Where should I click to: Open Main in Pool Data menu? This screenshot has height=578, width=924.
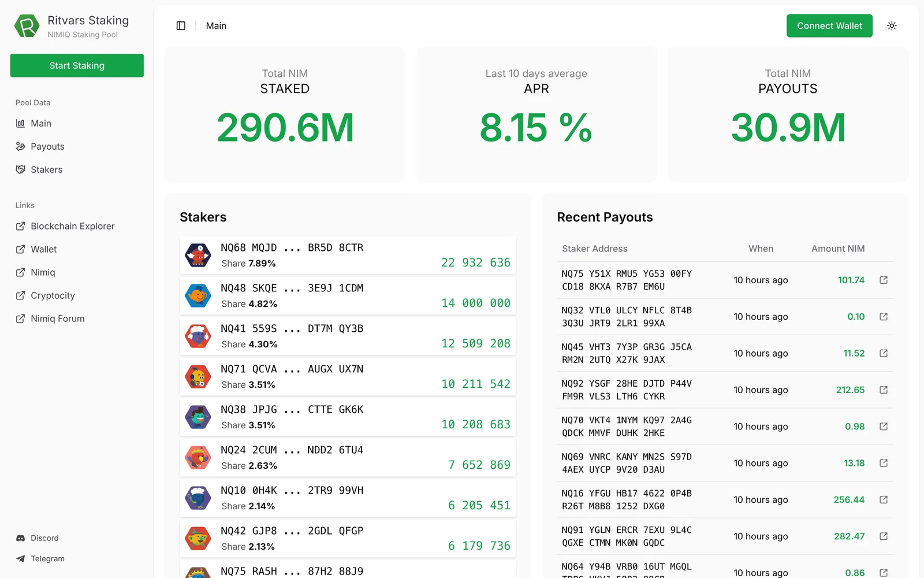click(x=77, y=123)
